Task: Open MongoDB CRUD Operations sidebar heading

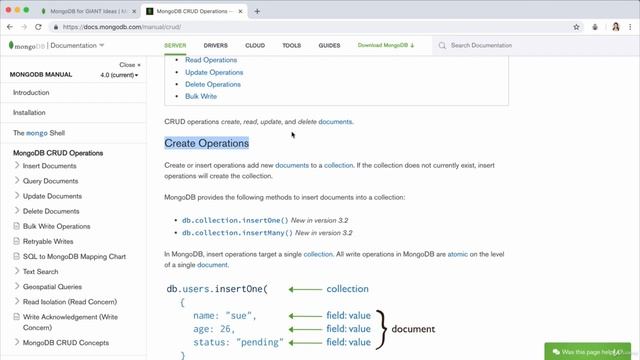Action: [58, 153]
